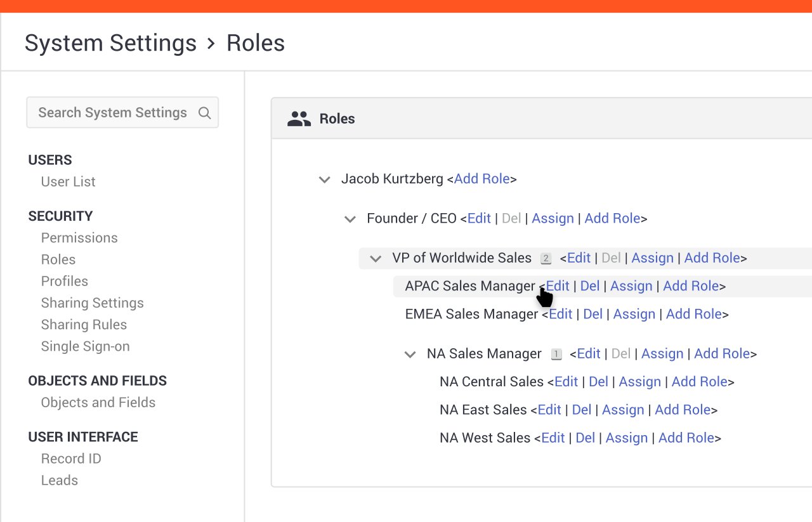Screen dimensions: 812x522
Task: Click the Roles people icon in panel header
Action: 299,119
